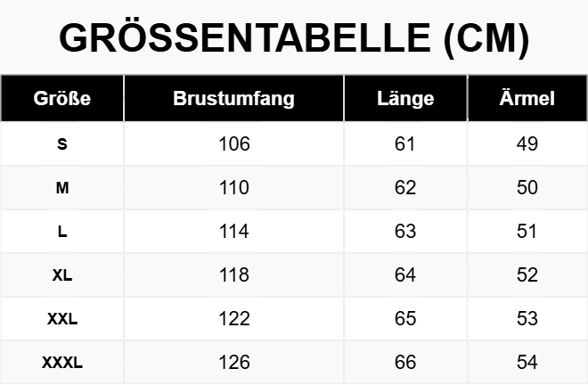Select the size M row label
588x385 pixels.
(x=61, y=188)
